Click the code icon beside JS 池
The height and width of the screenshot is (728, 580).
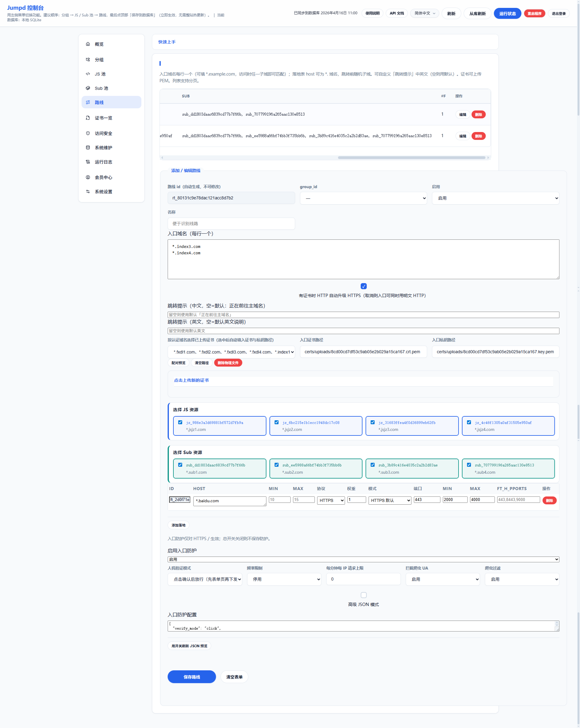88,74
